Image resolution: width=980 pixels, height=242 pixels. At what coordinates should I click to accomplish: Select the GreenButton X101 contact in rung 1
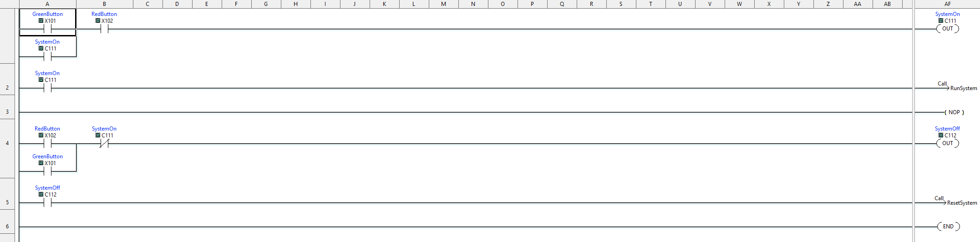tap(47, 22)
